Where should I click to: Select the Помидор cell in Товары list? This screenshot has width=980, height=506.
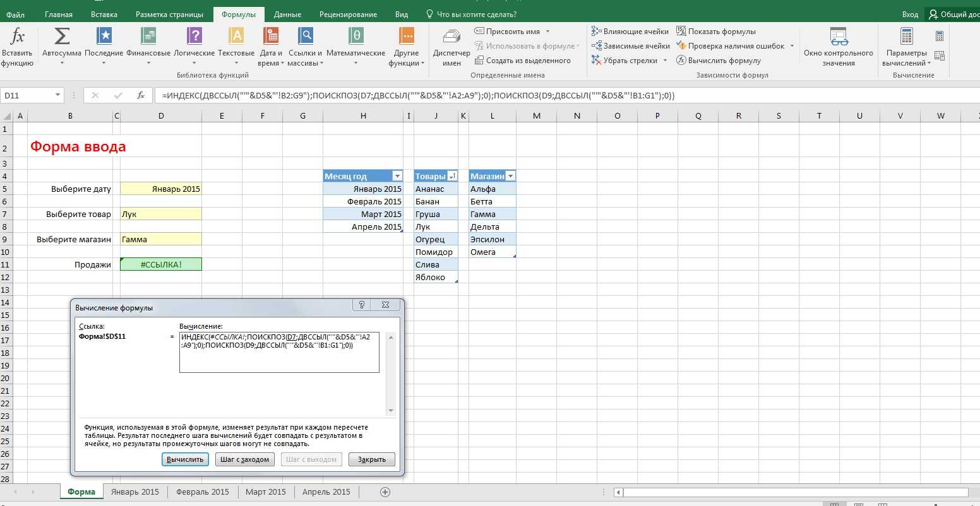click(x=436, y=252)
